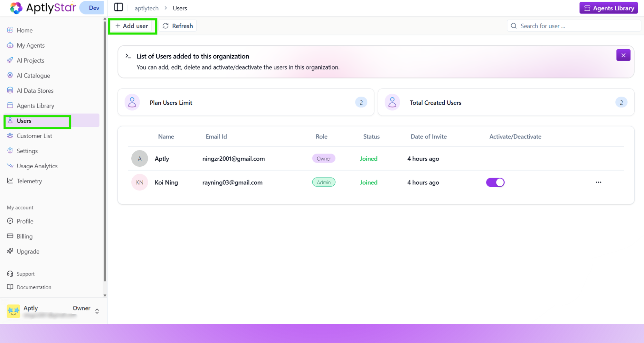Open AI Data Stores
Image resolution: width=644 pixels, height=343 pixels.
(35, 90)
